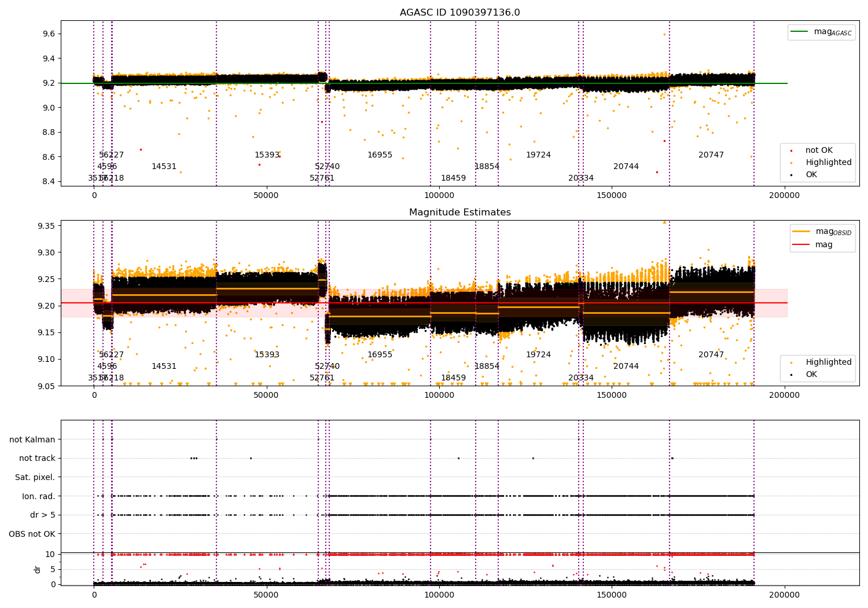Viewport: 868px width, 608px height.
Task: Click OBSID label 20747 in the top plot
Action: coord(711,155)
